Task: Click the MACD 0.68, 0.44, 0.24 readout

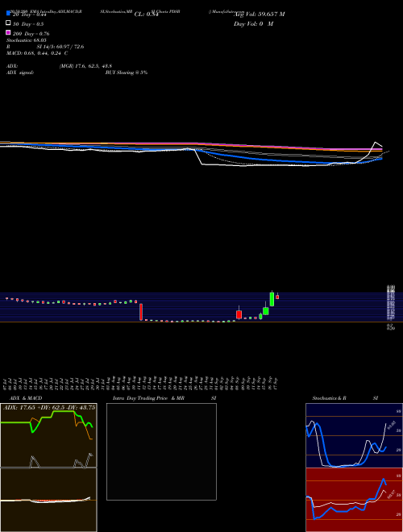Action: coord(37,53)
